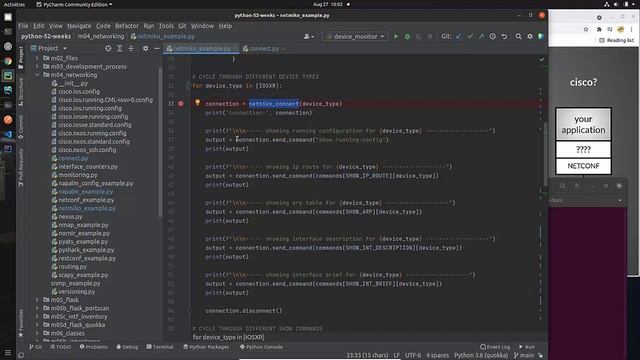The width and height of the screenshot is (640, 360).
Task: Rollback changes with undo arrow icon
Action: 504,36
